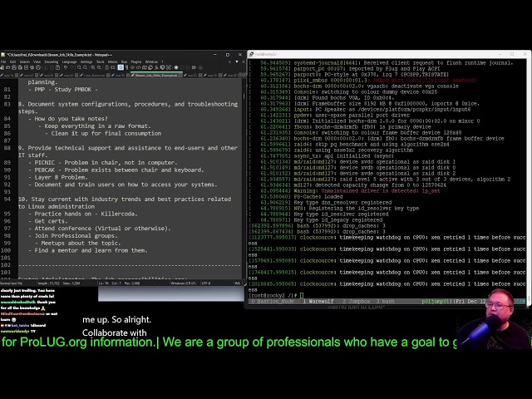Switch to the Linux_Essent.txt tab
The height and width of the screenshot is (399, 532).
(x=94, y=76)
